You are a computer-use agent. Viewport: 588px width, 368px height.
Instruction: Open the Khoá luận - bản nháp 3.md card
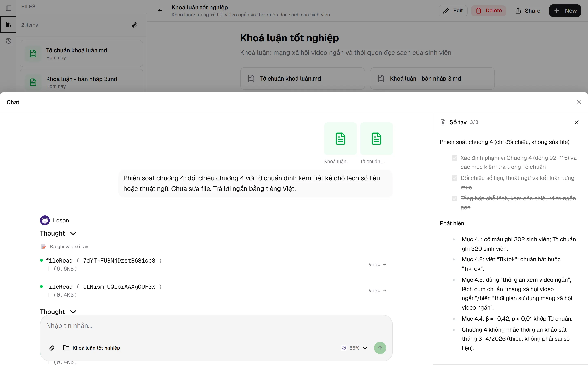coord(432,79)
